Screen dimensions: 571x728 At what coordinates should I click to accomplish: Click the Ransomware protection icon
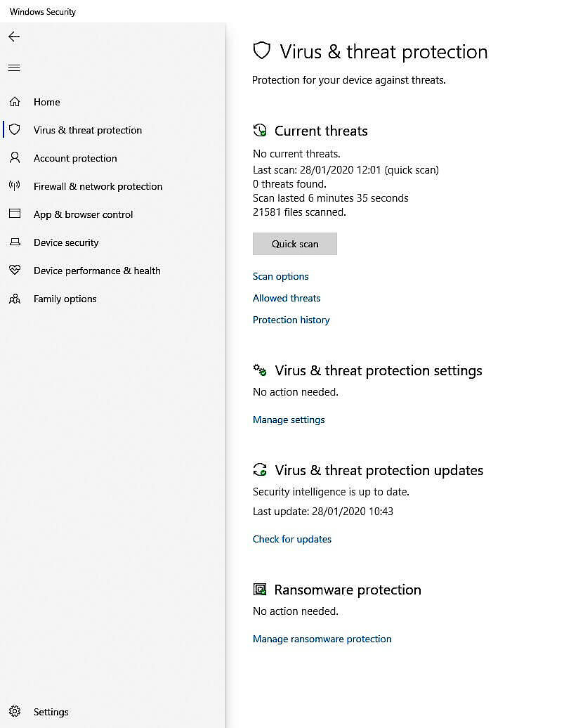click(261, 589)
